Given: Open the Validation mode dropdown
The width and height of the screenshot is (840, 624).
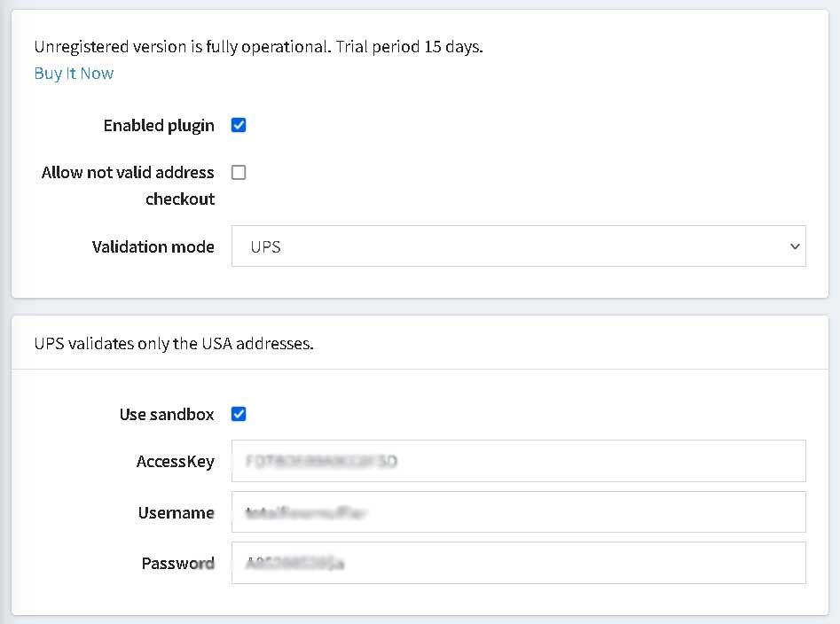Looking at the screenshot, I should point(519,246).
